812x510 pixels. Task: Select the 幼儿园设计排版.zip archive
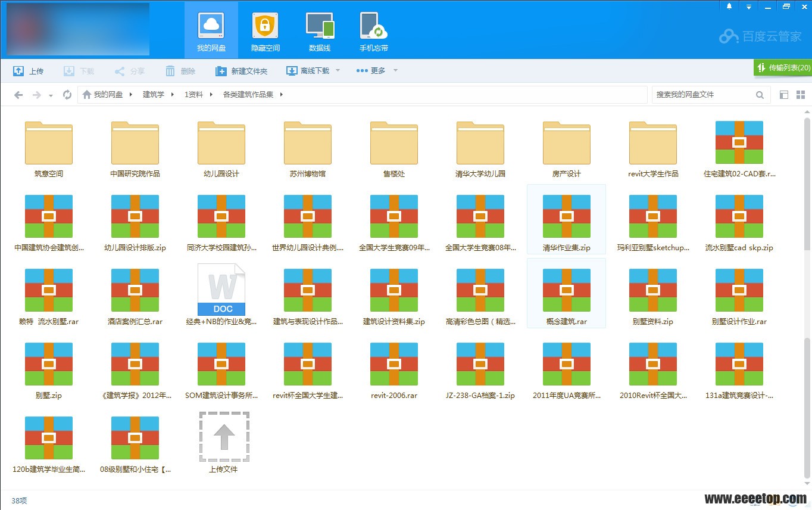[x=135, y=223]
